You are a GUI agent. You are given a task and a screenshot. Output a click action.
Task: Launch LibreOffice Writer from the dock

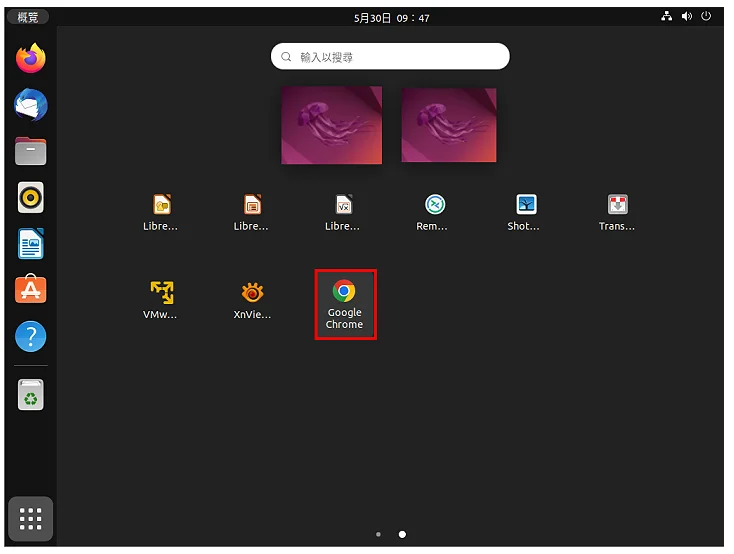tap(30, 244)
